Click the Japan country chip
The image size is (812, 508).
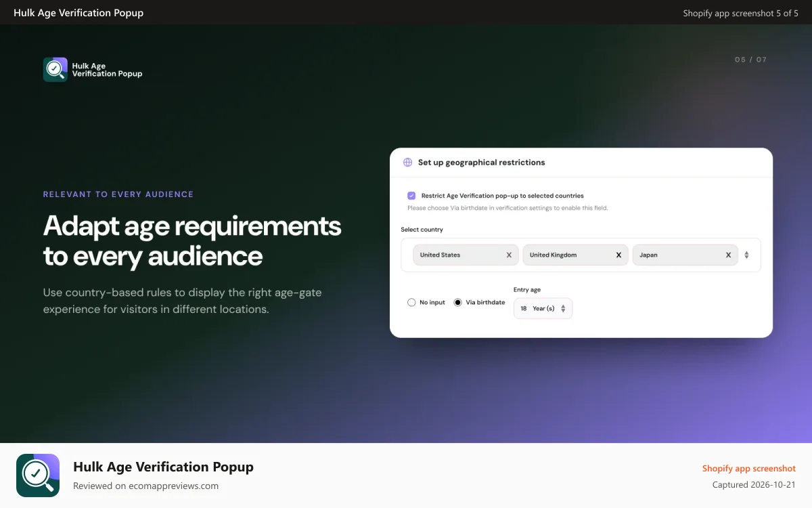pyautogui.click(x=685, y=255)
